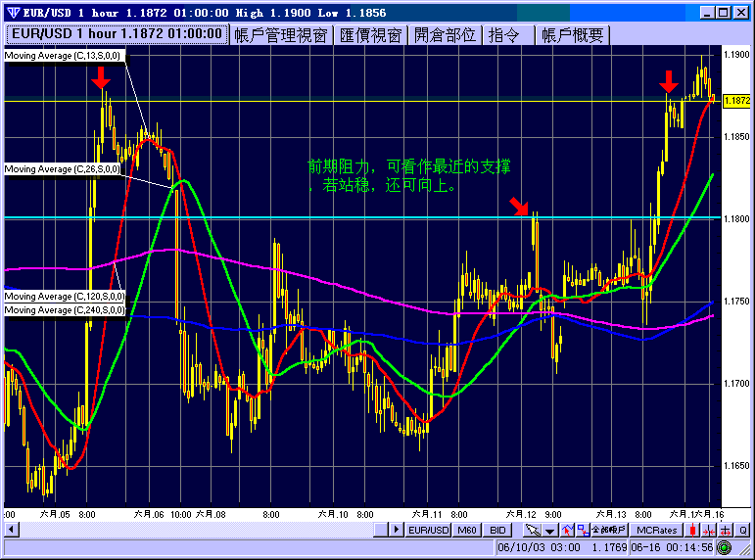Viewport: 755px width, 560px height.
Task: Click Moving Average (C,240,S,0,0) label
Action: point(65,310)
